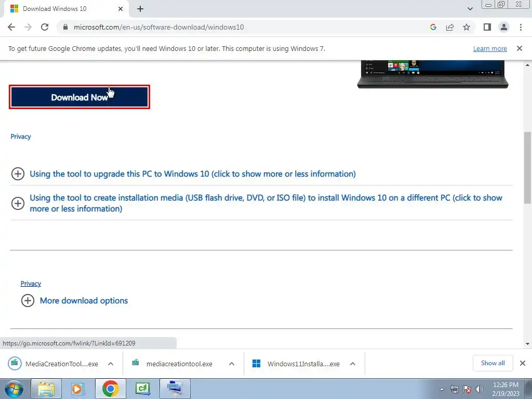
Task: Bookmark this page with the star
Action: coord(467,27)
